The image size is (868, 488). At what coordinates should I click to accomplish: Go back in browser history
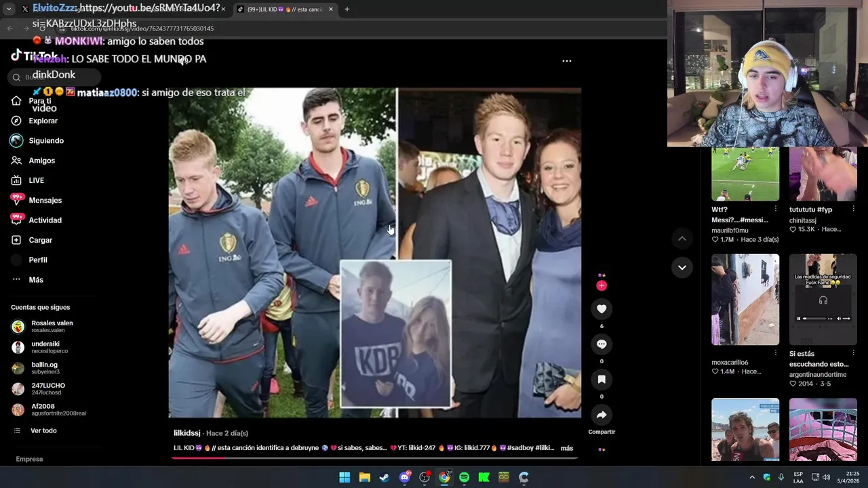pyautogui.click(x=9, y=28)
